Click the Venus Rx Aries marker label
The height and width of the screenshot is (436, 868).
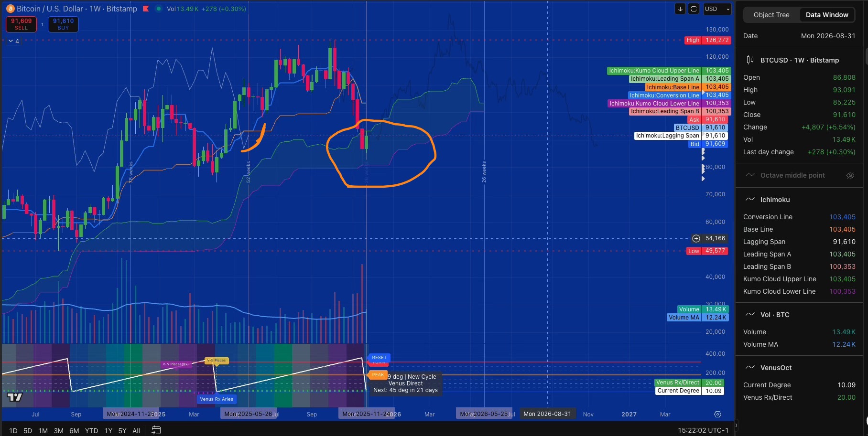tap(217, 399)
